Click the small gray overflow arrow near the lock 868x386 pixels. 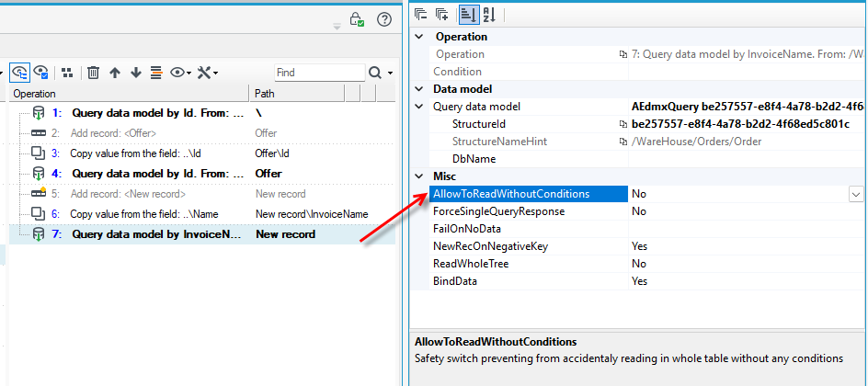click(337, 26)
